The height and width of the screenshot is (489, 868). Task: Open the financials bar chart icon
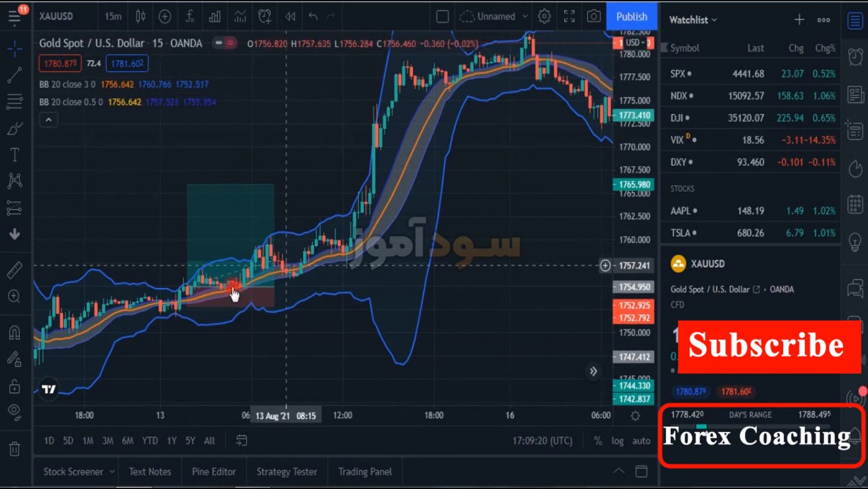(215, 17)
